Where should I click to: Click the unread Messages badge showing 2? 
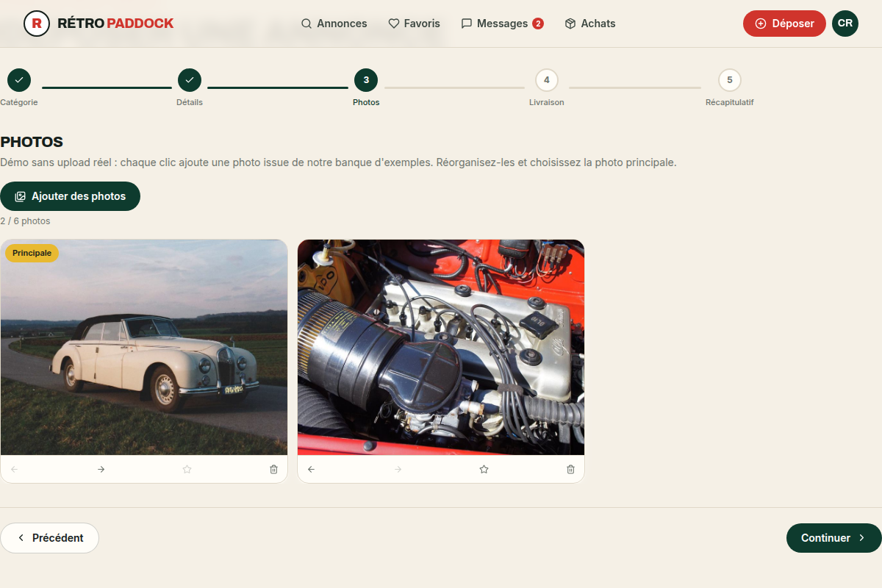(538, 24)
